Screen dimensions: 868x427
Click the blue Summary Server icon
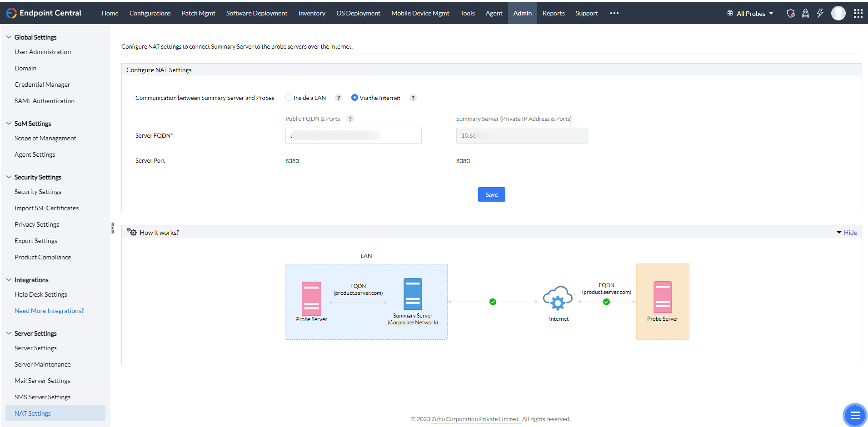[x=413, y=294]
